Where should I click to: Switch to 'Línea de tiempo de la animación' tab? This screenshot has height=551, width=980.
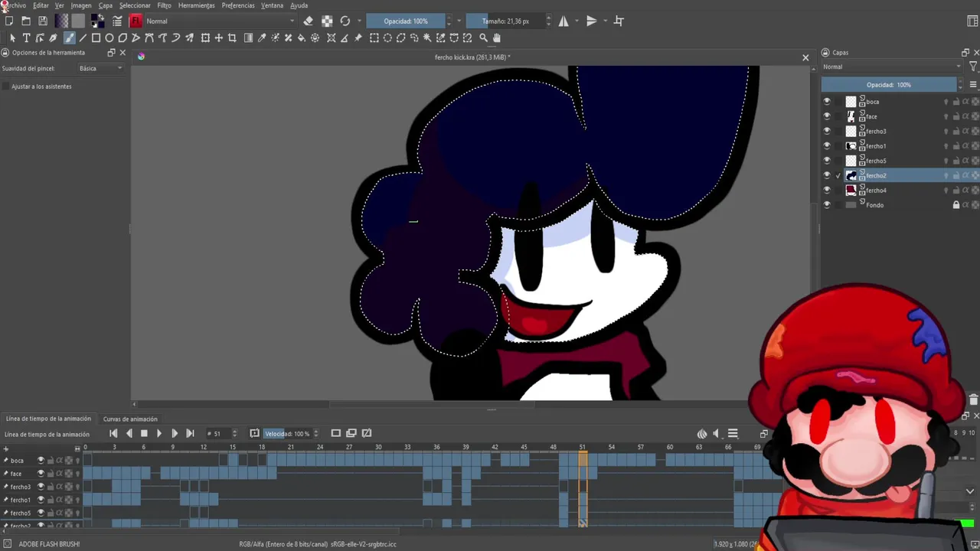48,419
